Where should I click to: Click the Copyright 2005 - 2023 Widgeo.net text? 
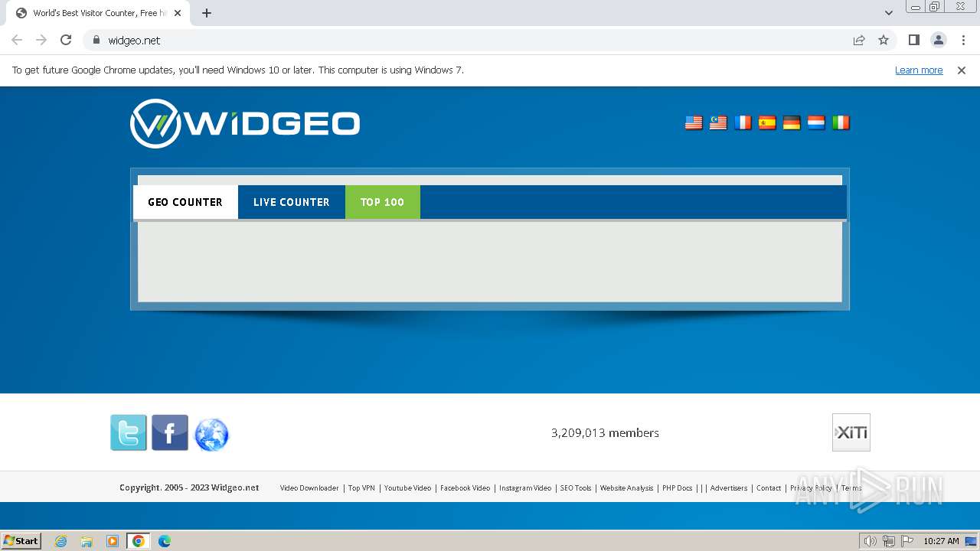click(189, 487)
